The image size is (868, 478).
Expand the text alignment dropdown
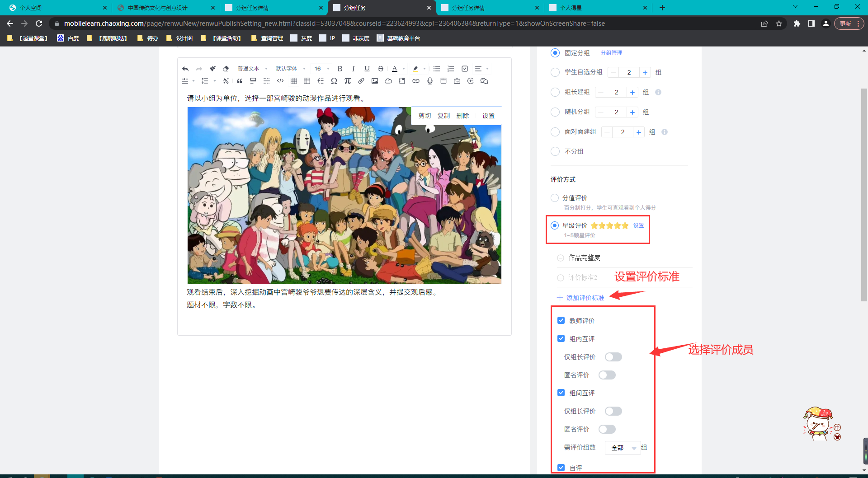point(481,69)
